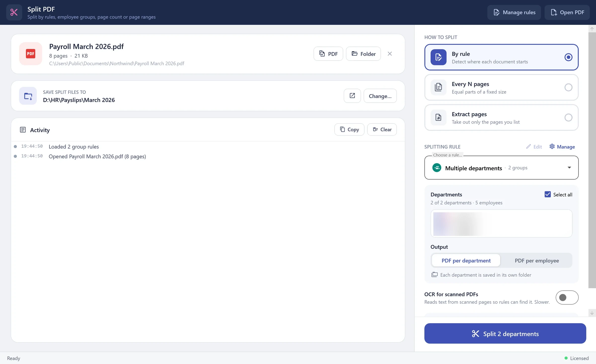Click the departments list box
Screen dimensions: 596x364
(x=501, y=223)
